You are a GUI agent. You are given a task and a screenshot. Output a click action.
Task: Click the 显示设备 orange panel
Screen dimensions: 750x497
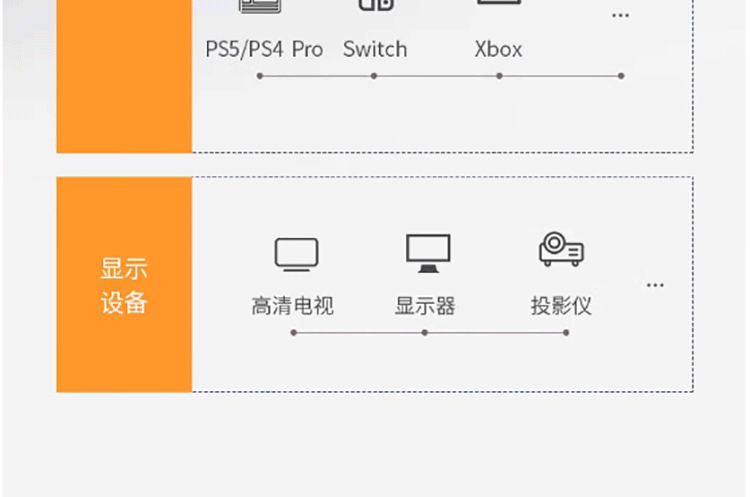[x=124, y=285]
